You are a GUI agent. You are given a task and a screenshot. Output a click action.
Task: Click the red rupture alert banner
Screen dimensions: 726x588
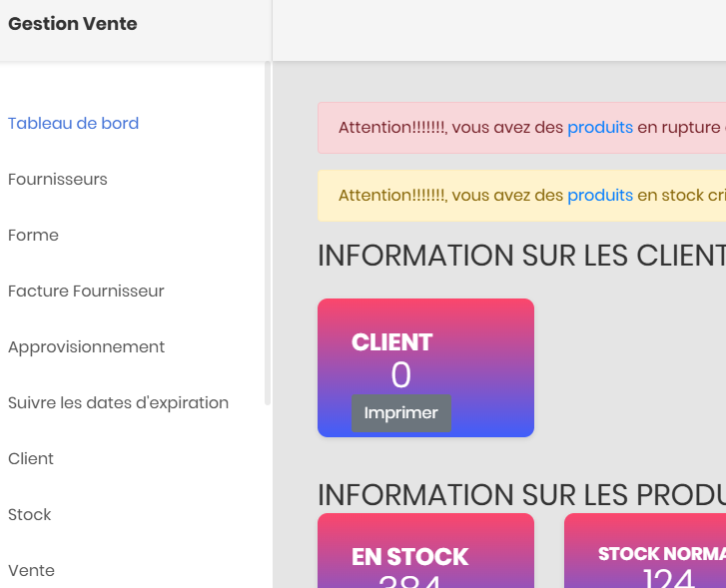click(x=522, y=128)
